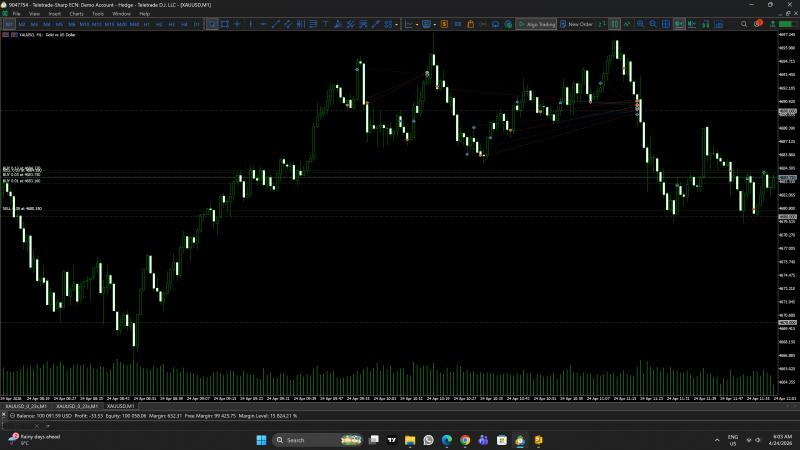800x450 pixels.
Task: Select the D1 timeframe
Action: 196,24
